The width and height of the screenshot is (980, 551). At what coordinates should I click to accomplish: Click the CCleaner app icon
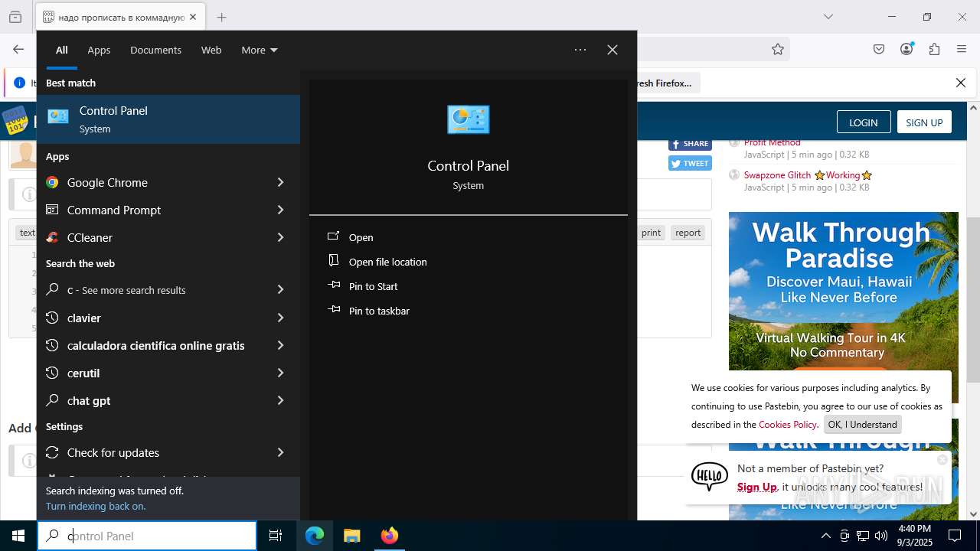pyautogui.click(x=52, y=237)
